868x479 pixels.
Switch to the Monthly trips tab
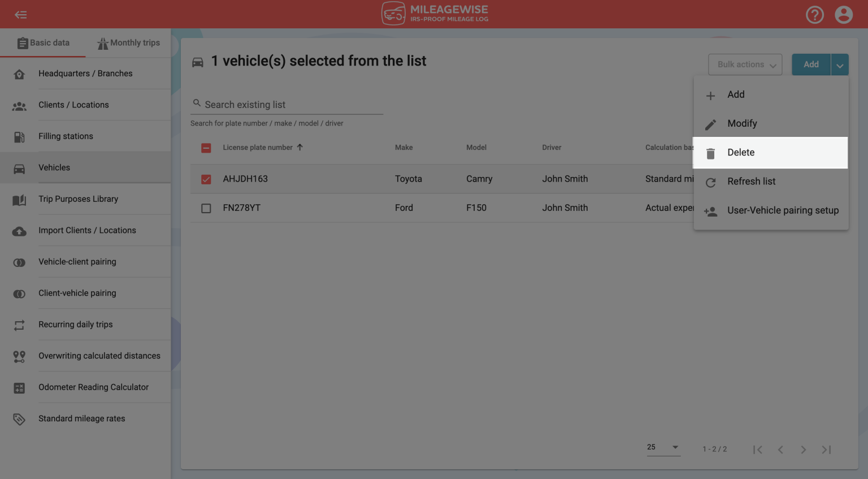click(x=128, y=42)
